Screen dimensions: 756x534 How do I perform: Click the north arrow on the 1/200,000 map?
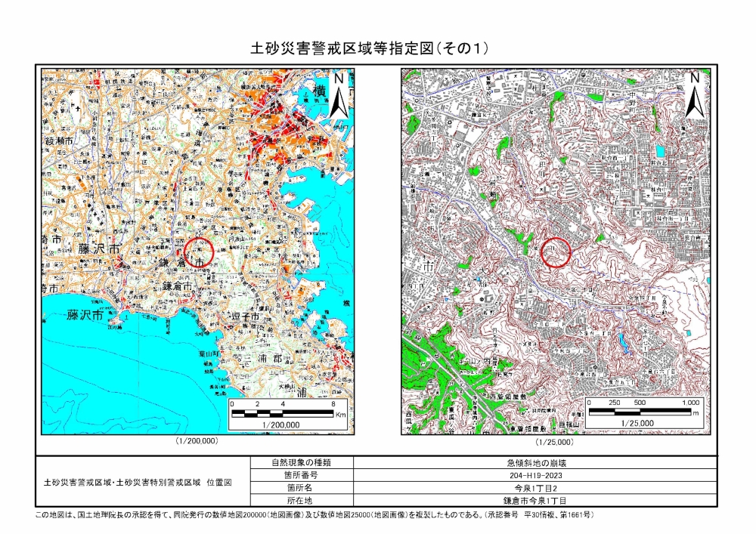pos(340,94)
